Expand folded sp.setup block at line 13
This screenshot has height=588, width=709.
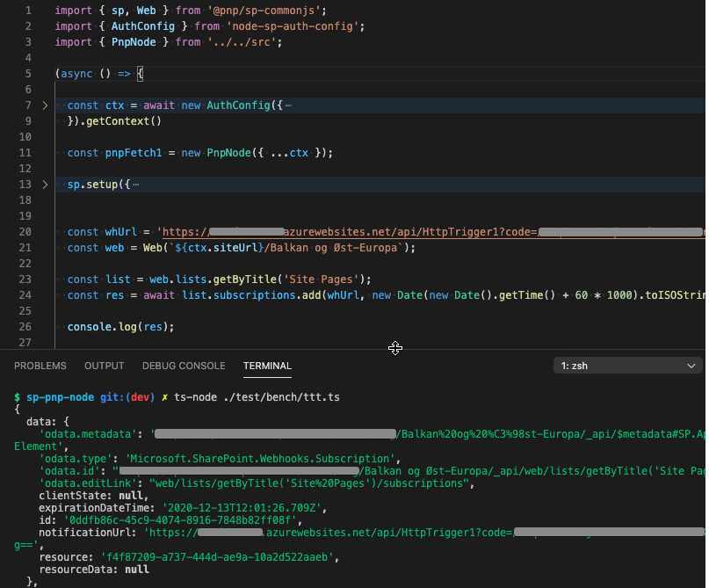(x=45, y=185)
